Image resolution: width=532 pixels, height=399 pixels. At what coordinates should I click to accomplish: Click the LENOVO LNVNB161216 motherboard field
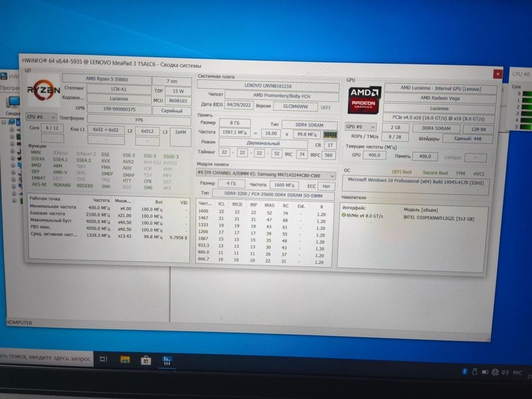[268, 86]
